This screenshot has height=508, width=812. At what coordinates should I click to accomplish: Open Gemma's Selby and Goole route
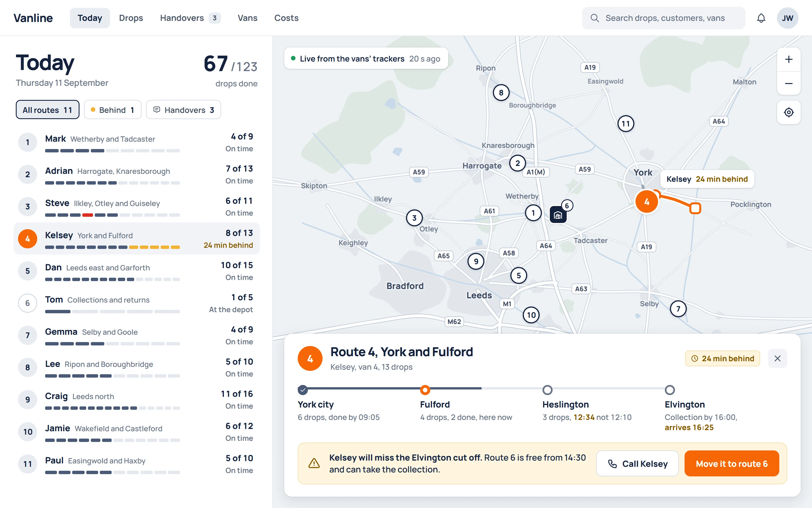(136, 335)
